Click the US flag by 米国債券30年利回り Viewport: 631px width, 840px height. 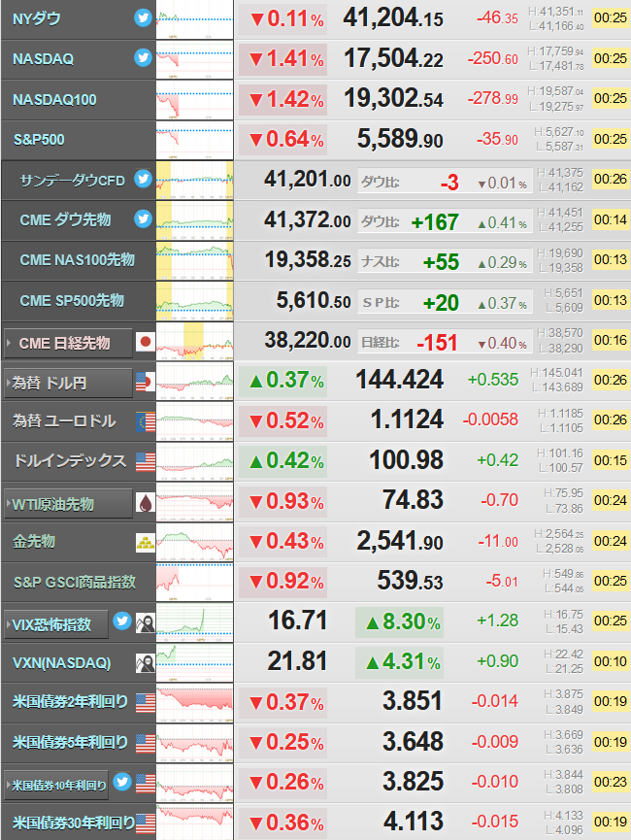pyautogui.click(x=146, y=823)
